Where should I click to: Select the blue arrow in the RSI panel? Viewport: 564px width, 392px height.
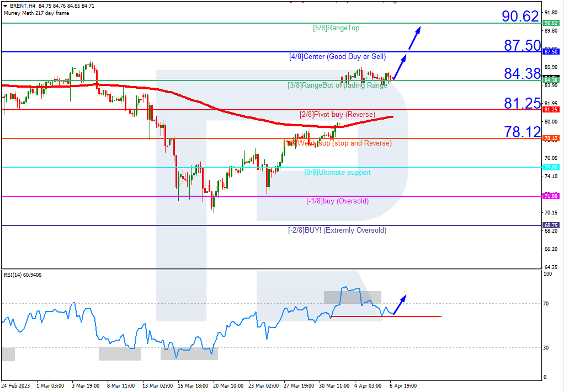[400, 304]
